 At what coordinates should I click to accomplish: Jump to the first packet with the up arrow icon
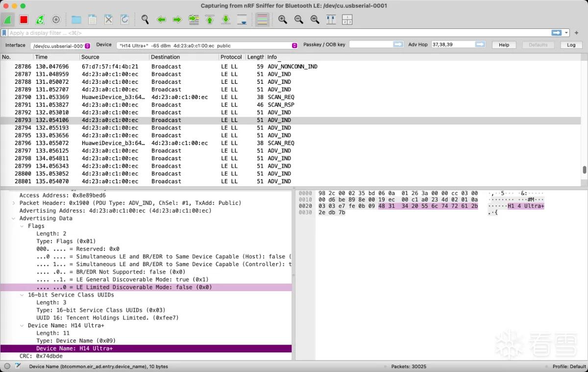coord(210,20)
